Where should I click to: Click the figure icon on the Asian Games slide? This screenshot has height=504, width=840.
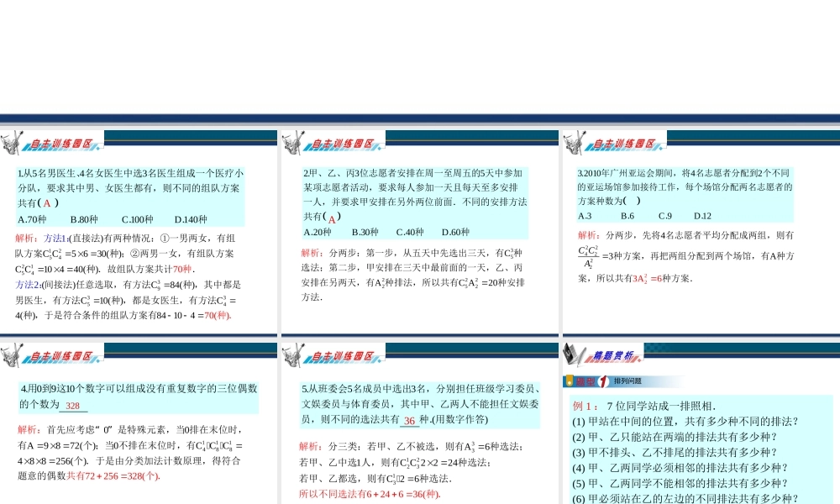tap(575, 143)
